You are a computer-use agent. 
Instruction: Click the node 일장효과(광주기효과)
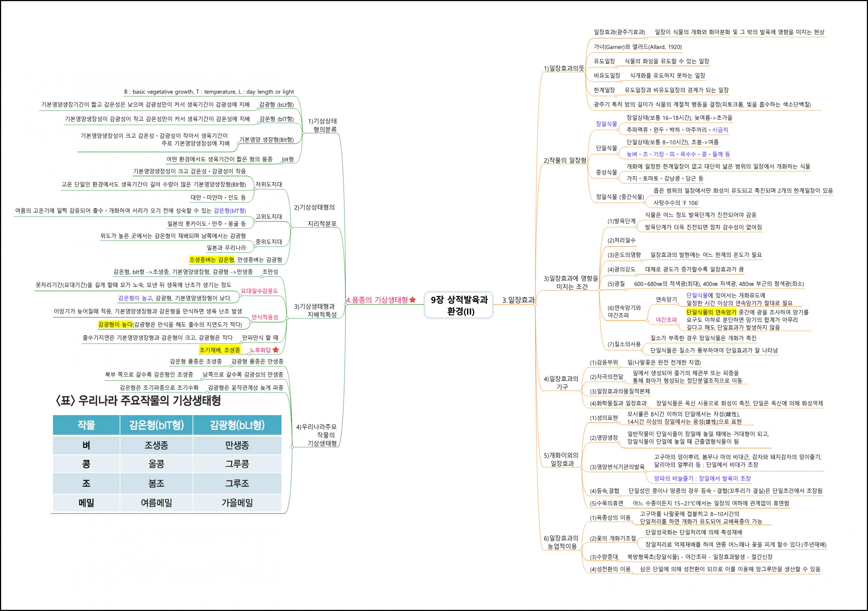[x=619, y=32]
